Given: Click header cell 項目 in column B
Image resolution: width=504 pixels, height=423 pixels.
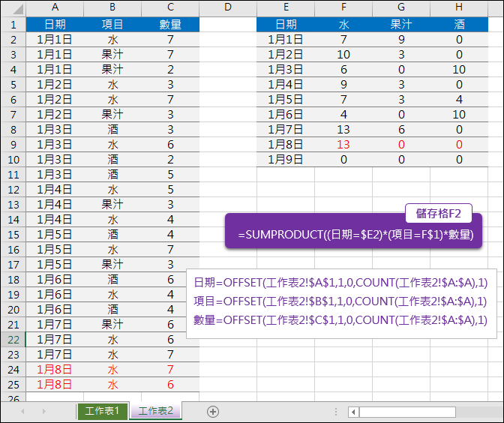Looking at the screenshot, I should tap(112, 25).
